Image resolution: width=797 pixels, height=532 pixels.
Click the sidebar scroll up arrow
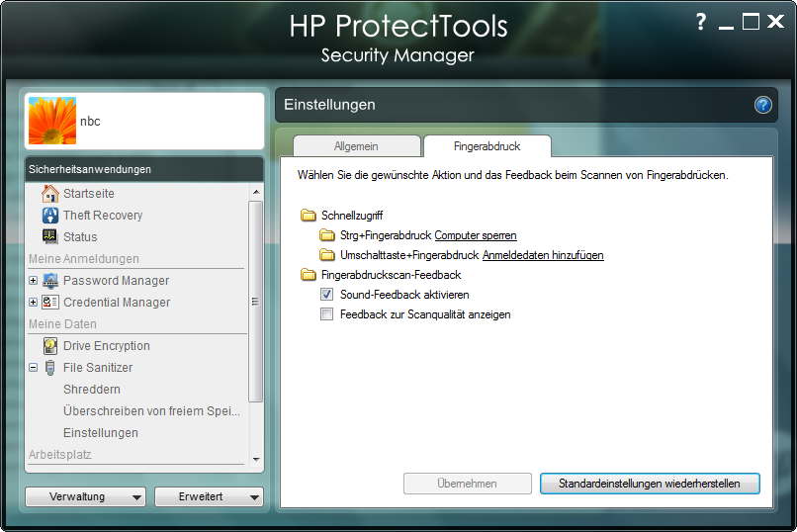[256, 192]
